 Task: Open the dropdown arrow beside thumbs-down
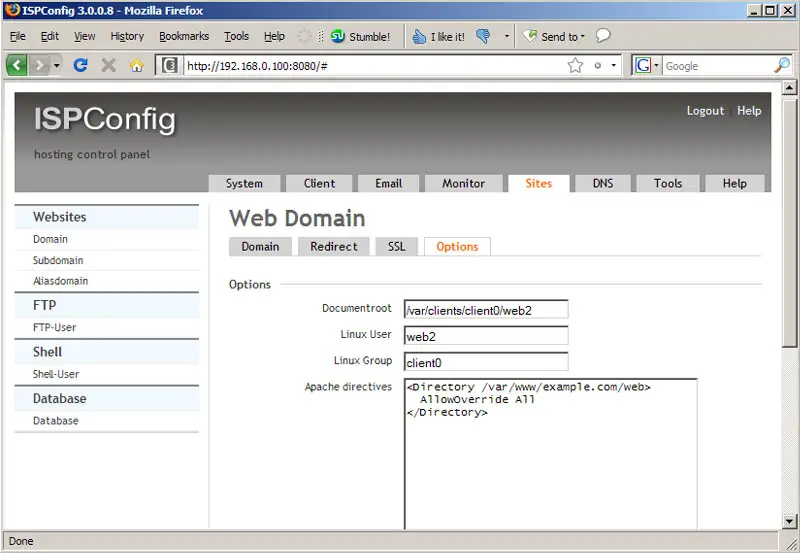507,36
